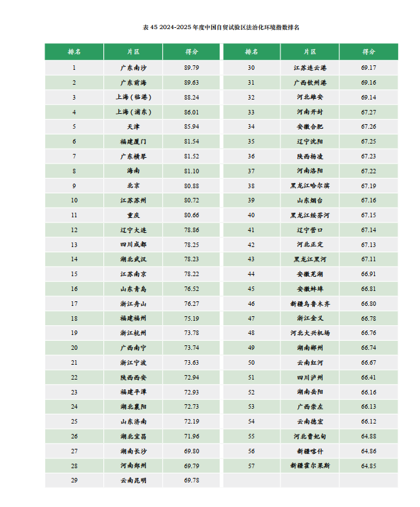The height and width of the screenshot is (507, 420).
Task: Select the score 76.52 cell
Action: point(192,288)
